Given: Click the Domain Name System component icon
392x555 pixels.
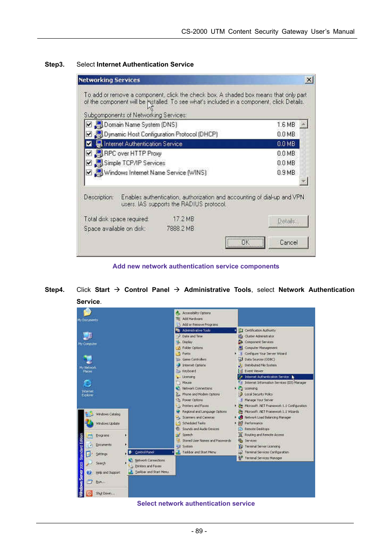Looking at the screenshot, I should pyautogui.click(x=99, y=125).
